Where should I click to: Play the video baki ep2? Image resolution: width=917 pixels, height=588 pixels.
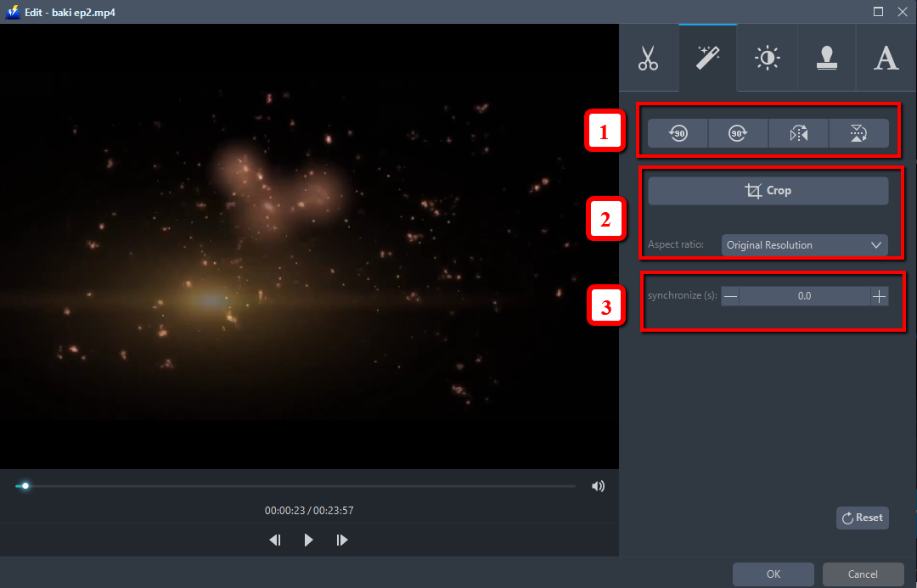[308, 540]
